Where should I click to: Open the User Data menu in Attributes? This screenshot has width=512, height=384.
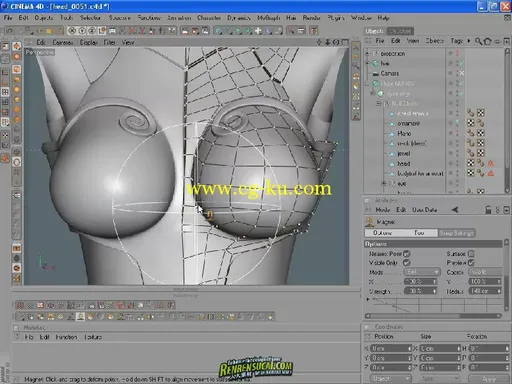(x=424, y=210)
